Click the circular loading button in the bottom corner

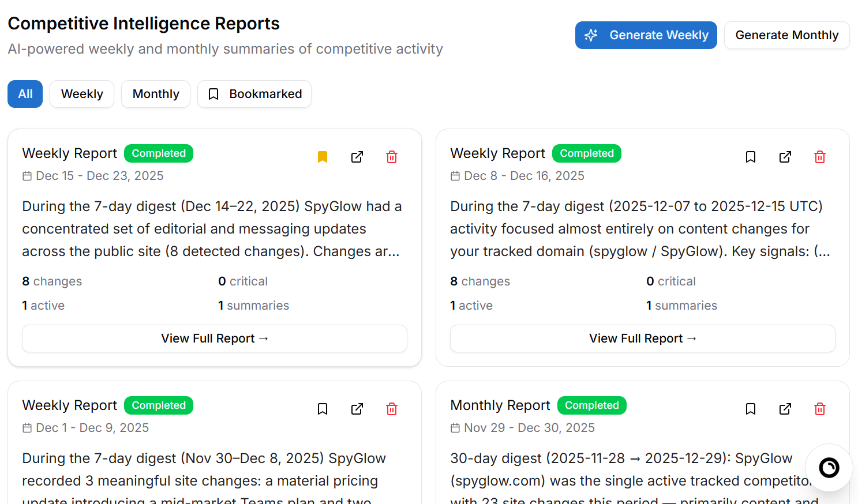point(829,468)
